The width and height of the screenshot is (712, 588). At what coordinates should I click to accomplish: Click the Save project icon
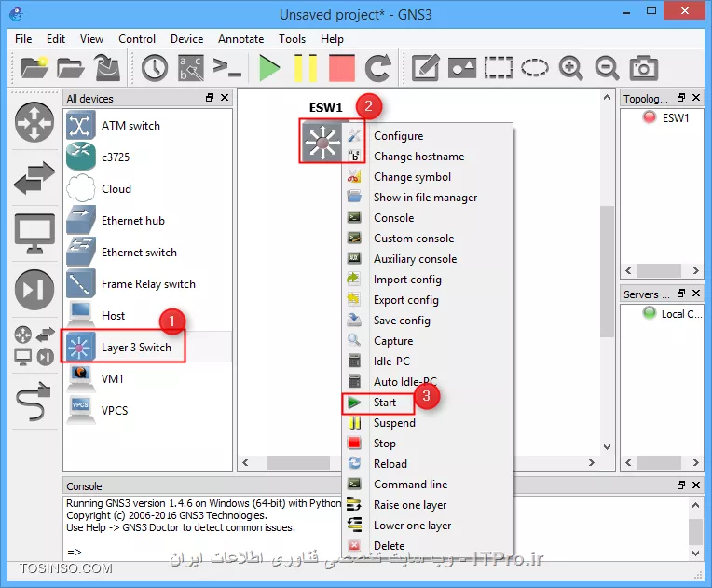click(107, 68)
